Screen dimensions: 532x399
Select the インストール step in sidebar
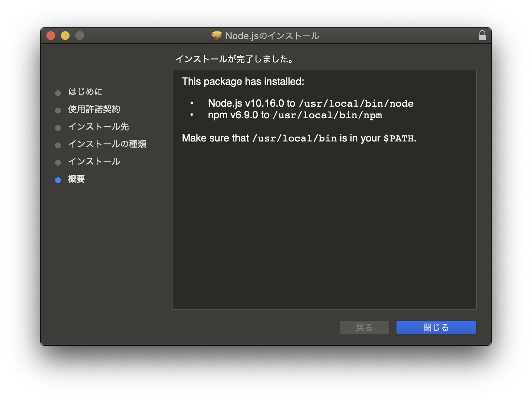[x=94, y=161]
